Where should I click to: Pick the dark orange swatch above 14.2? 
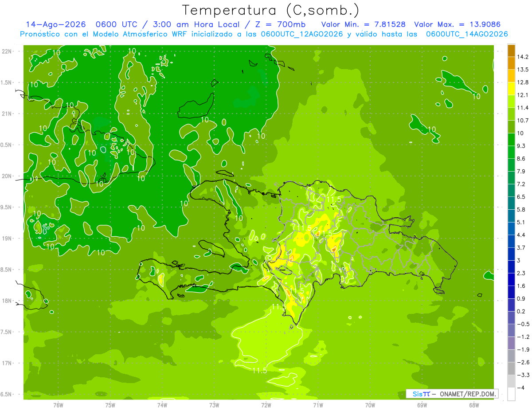(x=511, y=51)
